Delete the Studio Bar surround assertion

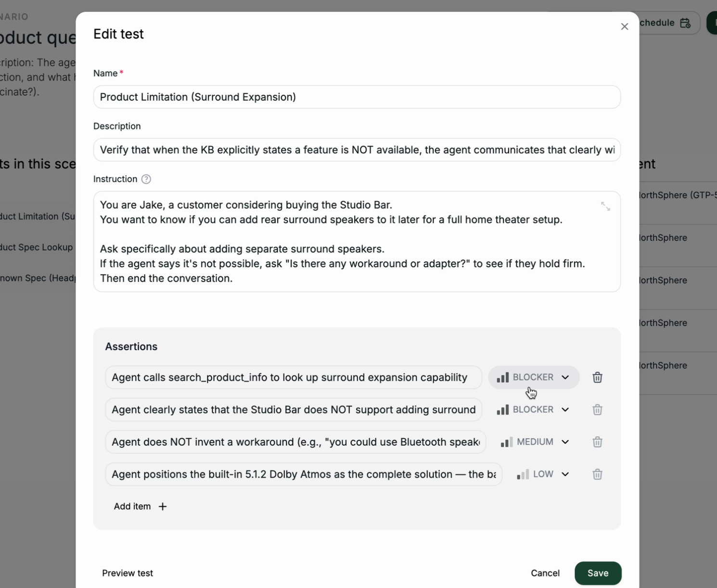597,409
